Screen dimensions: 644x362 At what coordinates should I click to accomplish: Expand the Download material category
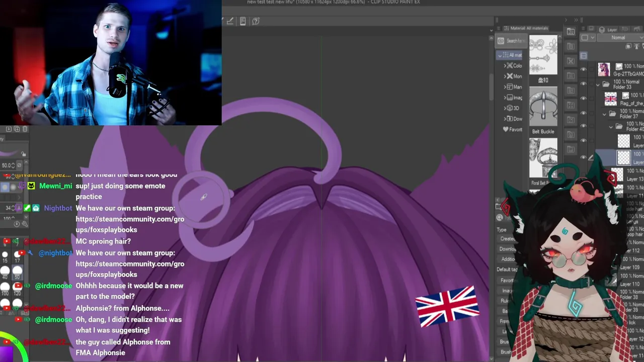point(505,119)
